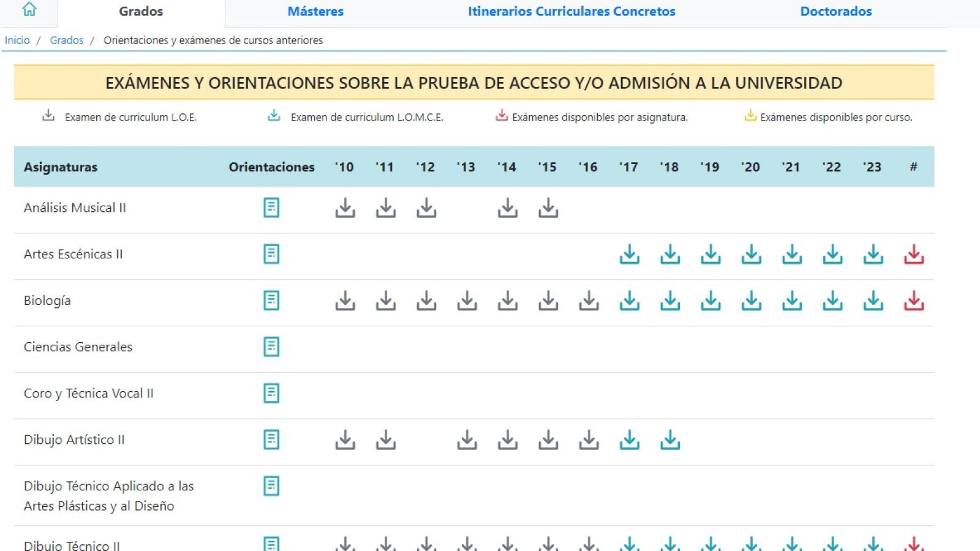Download Análisis Musical II exam from '10
This screenshot has height=551, width=980.
pyautogui.click(x=345, y=208)
